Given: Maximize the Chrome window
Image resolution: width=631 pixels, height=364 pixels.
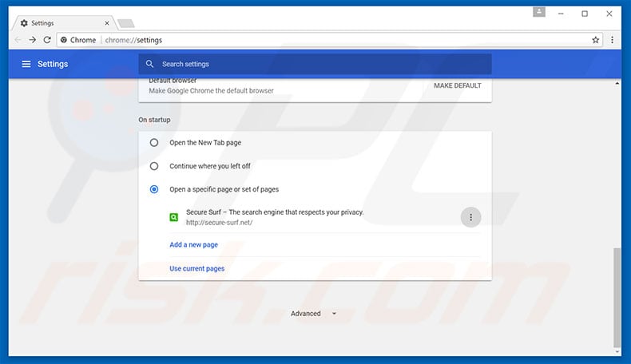Looking at the screenshot, I should [x=585, y=14].
